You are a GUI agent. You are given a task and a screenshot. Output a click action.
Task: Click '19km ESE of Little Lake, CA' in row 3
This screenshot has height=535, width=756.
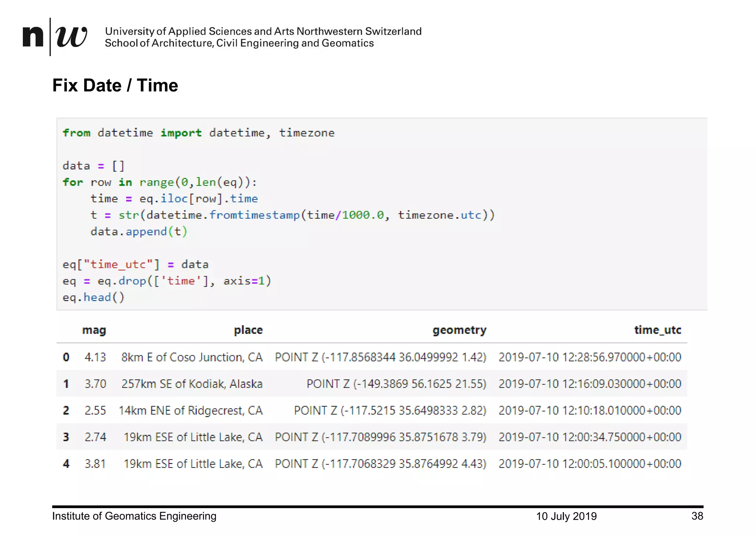point(193,437)
